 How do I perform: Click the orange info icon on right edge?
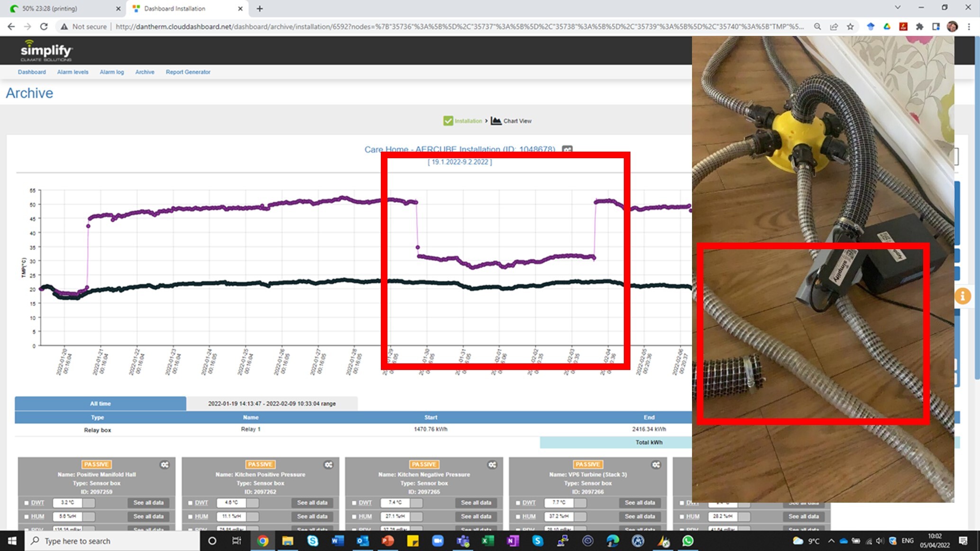[962, 296]
